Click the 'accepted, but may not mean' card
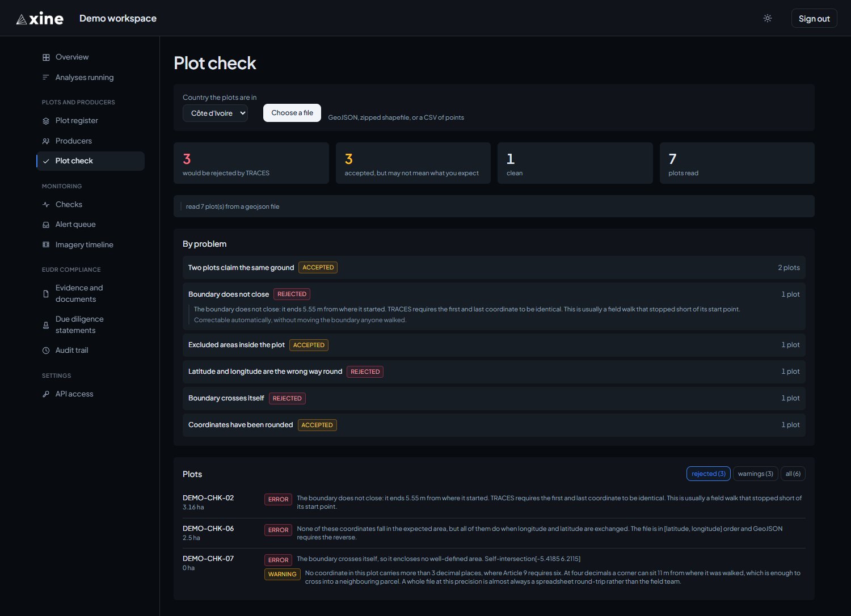 [413, 163]
